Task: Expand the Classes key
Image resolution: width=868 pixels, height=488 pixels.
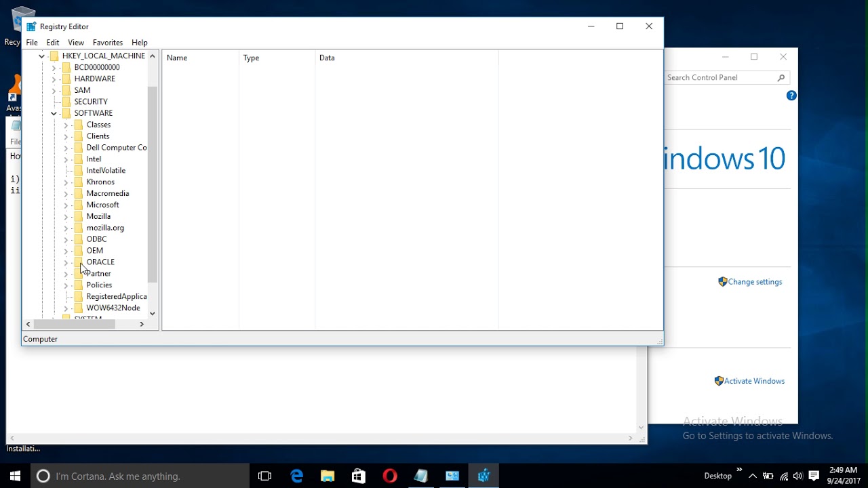Action: 66,125
